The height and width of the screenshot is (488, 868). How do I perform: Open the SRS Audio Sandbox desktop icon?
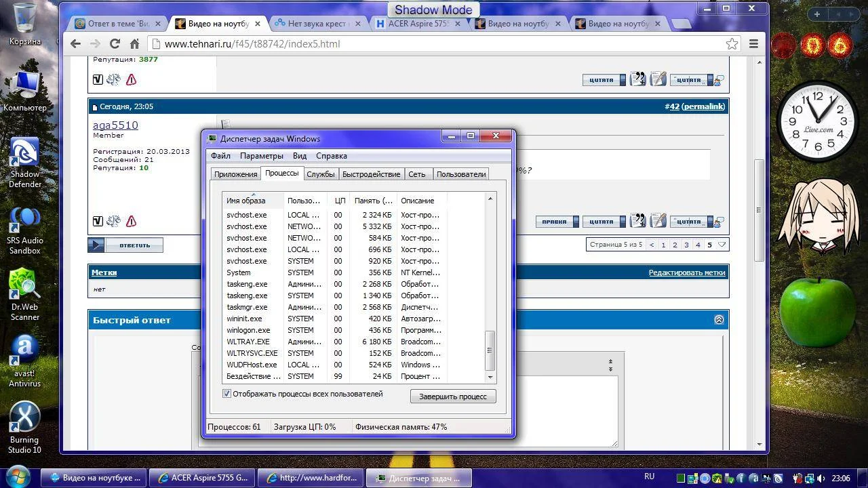tap(24, 220)
